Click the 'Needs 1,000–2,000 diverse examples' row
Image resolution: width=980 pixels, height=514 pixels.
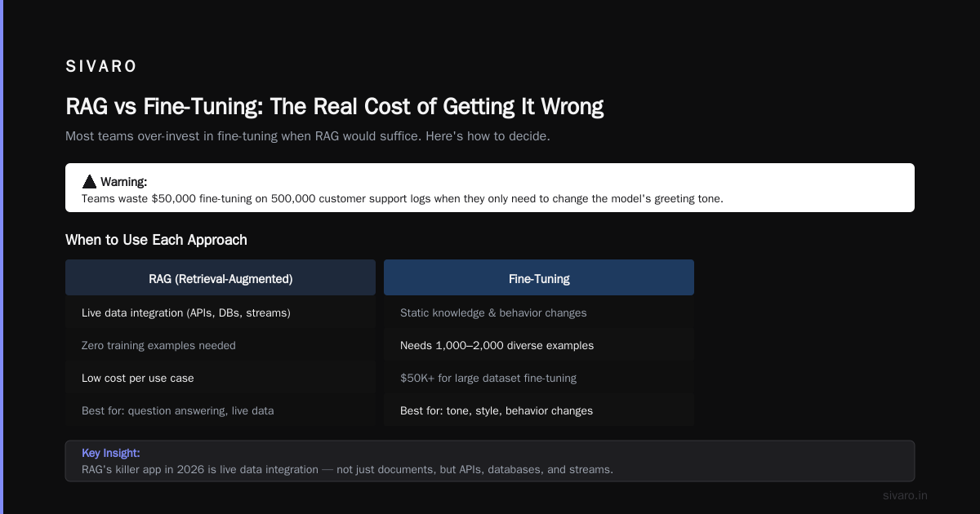tap(539, 345)
